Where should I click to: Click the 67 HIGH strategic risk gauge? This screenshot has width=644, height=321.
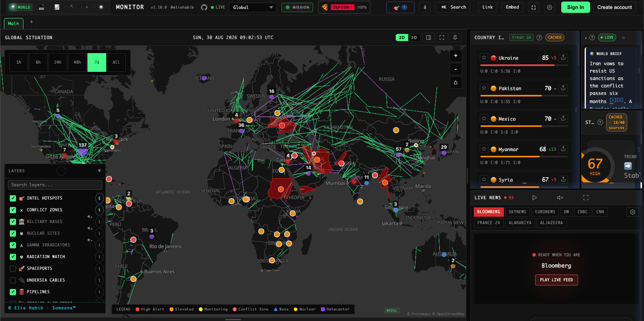tap(595, 166)
